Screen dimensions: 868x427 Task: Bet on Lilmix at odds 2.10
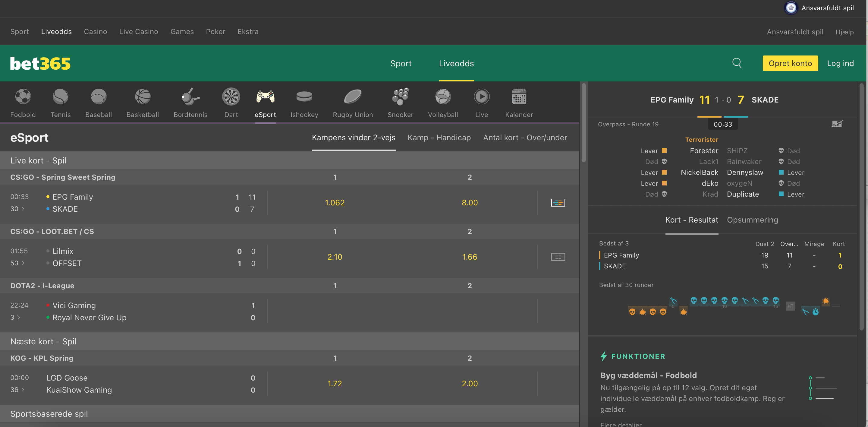[335, 257]
